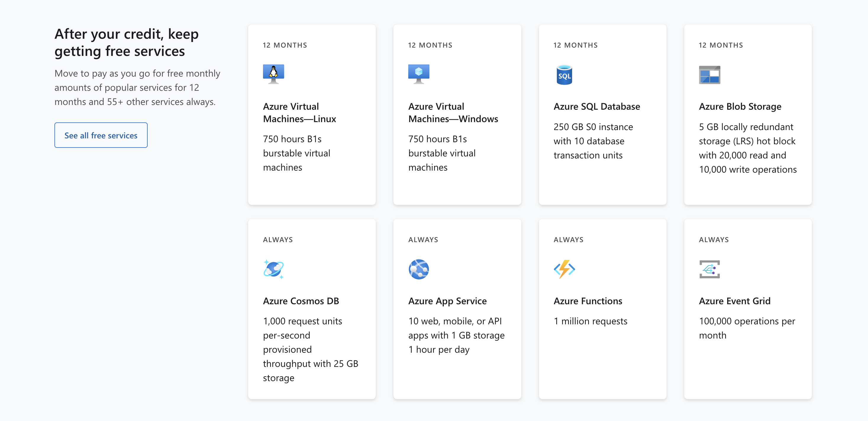The height and width of the screenshot is (421, 868).
Task: Click the 12 MONTHS label on the Linux card
Action: 285,45
